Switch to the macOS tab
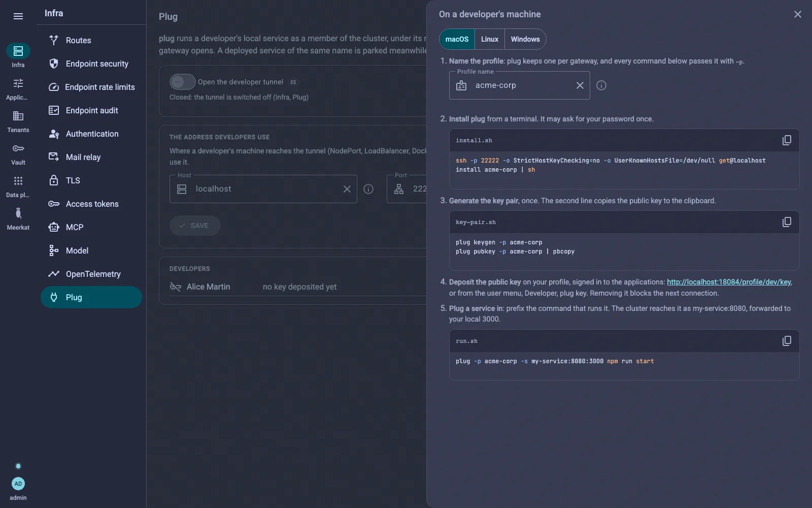The height and width of the screenshot is (508, 812). 457,39
